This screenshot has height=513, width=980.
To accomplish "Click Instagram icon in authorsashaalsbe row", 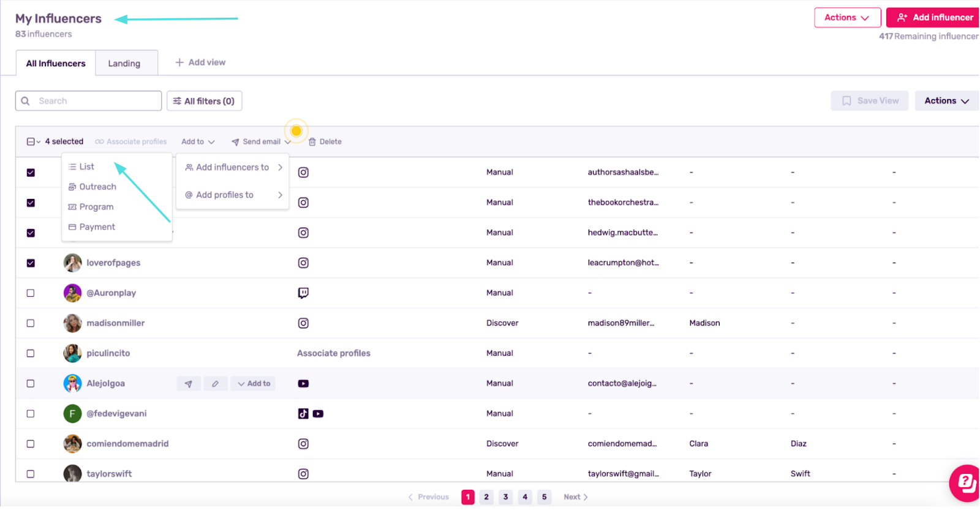I will [303, 172].
